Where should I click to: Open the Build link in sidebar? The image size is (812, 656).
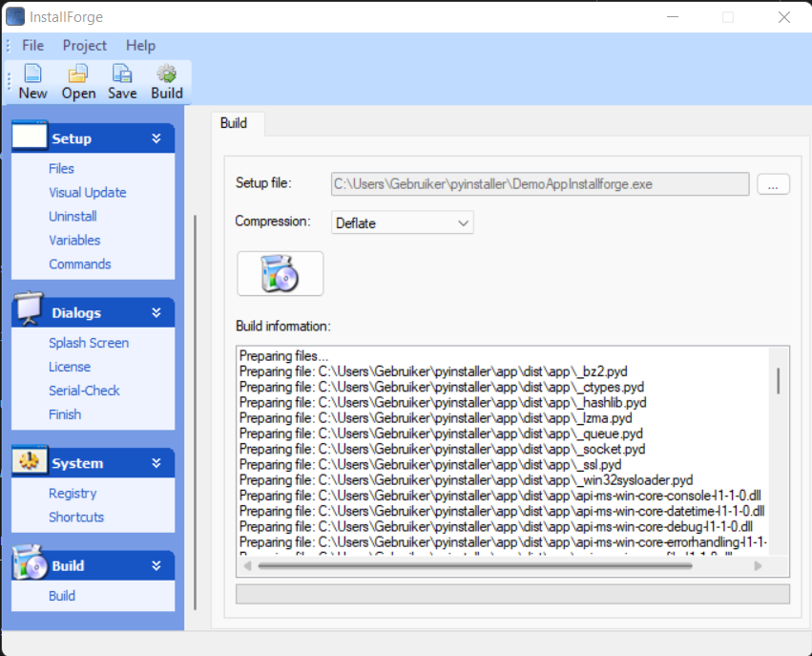pos(62,596)
